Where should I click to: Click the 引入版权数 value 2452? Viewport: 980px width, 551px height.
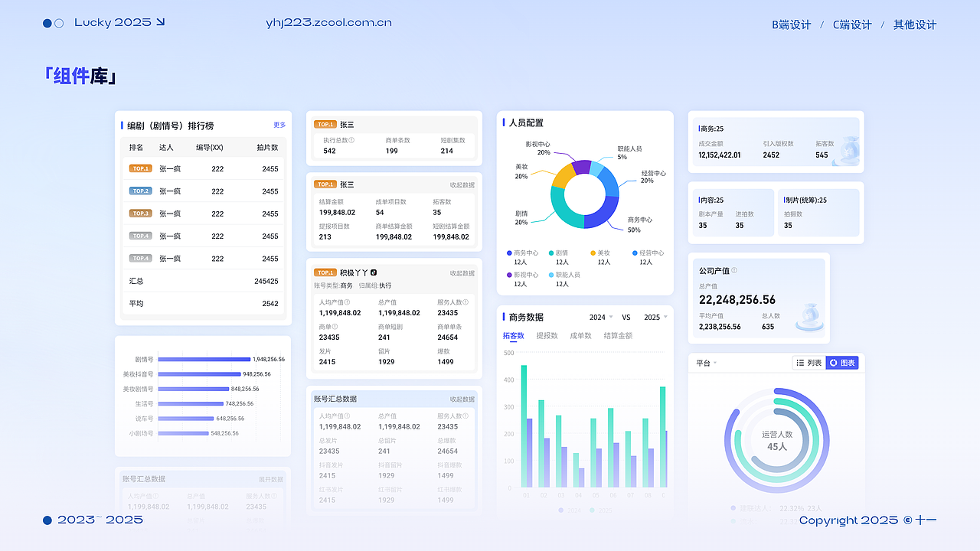(x=771, y=155)
